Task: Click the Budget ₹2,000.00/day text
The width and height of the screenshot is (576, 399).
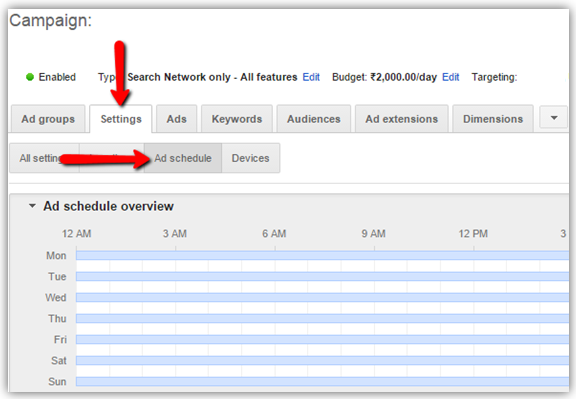Action: pyautogui.click(x=384, y=77)
